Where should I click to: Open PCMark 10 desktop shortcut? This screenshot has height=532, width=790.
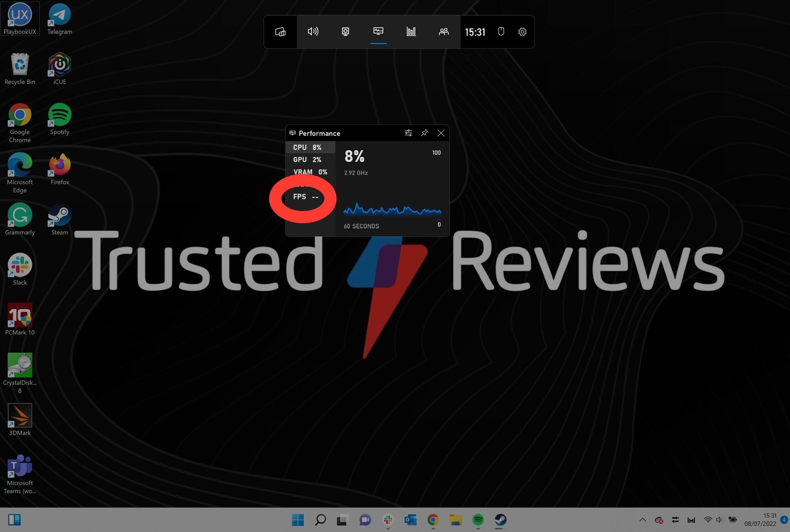pyautogui.click(x=20, y=319)
